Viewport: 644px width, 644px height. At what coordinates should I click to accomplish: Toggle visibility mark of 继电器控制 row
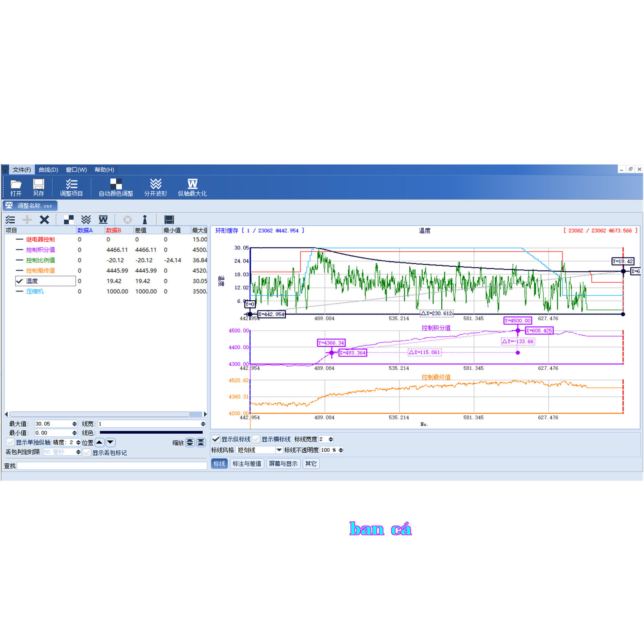coord(19,239)
